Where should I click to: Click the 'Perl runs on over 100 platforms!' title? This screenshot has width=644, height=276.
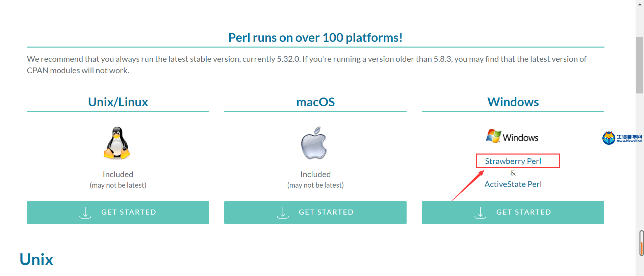pyautogui.click(x=315, y=37)
